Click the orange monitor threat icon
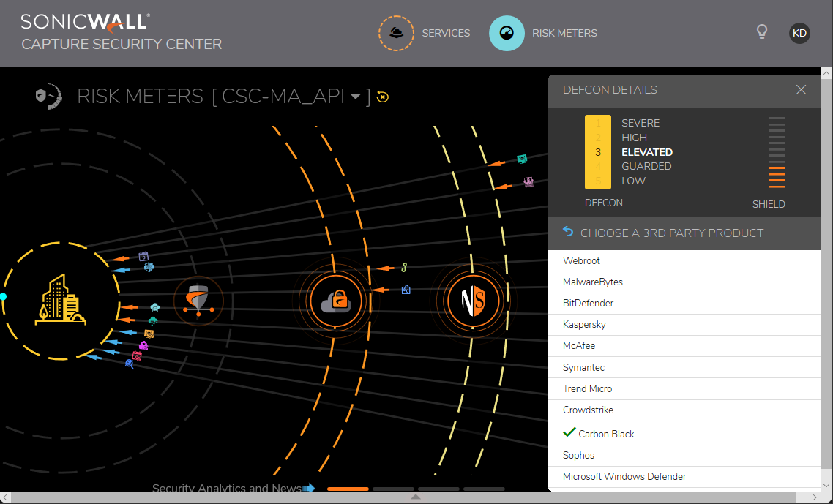833x504 pixels. point(149,334)
